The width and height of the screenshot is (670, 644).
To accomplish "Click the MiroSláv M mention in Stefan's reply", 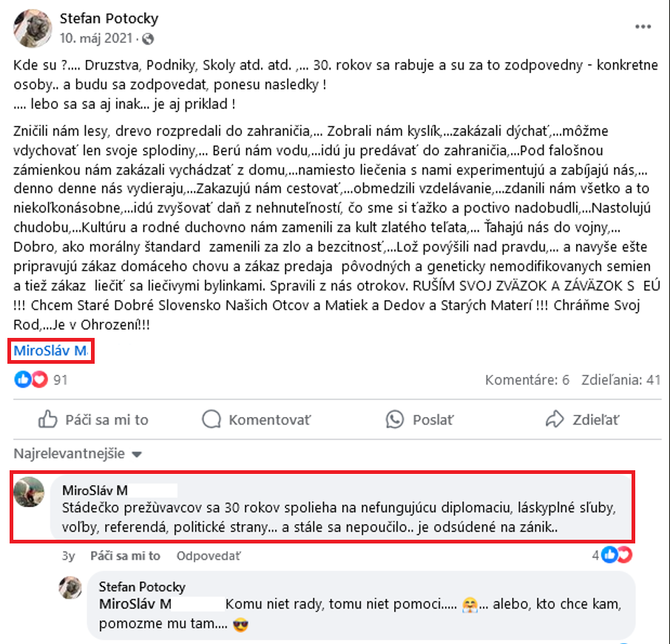I will [135, 604].
